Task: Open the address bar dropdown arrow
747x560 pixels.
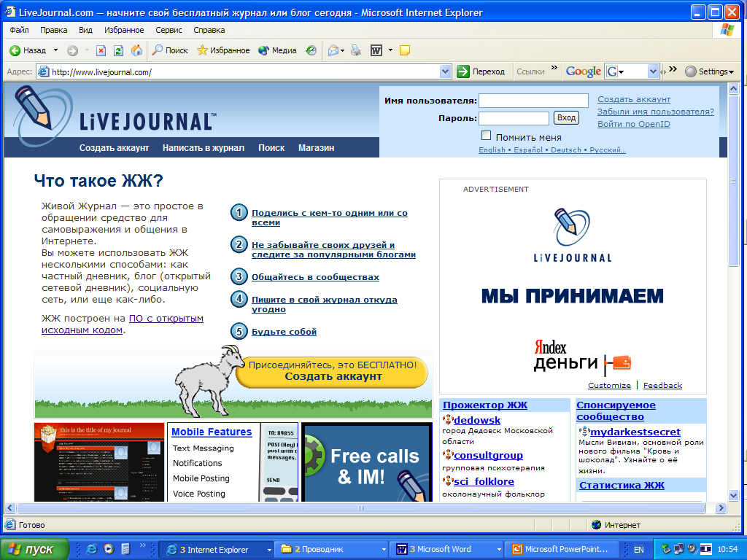Action: pyautogui.click(x=445, y=72)
